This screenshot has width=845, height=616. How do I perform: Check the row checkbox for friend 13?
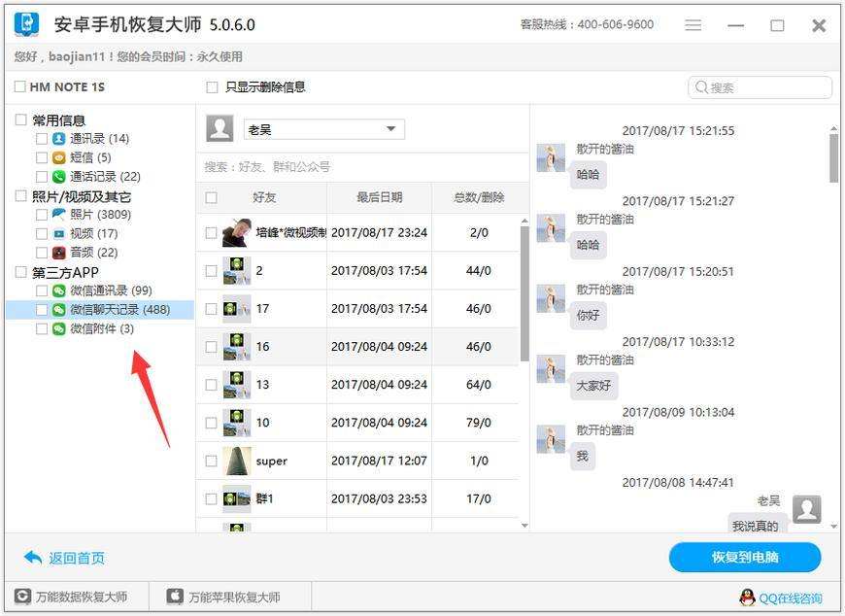coord(212,385)
